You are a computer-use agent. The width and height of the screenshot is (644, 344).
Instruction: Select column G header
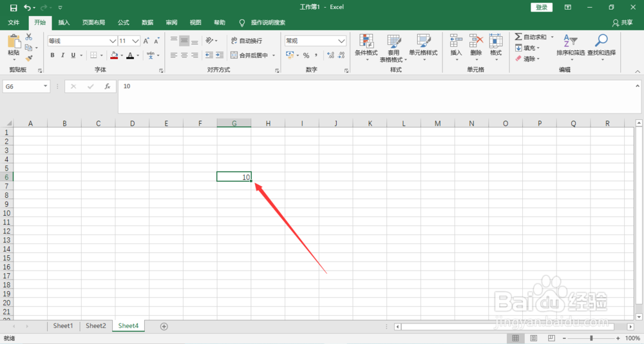(234, 123)
